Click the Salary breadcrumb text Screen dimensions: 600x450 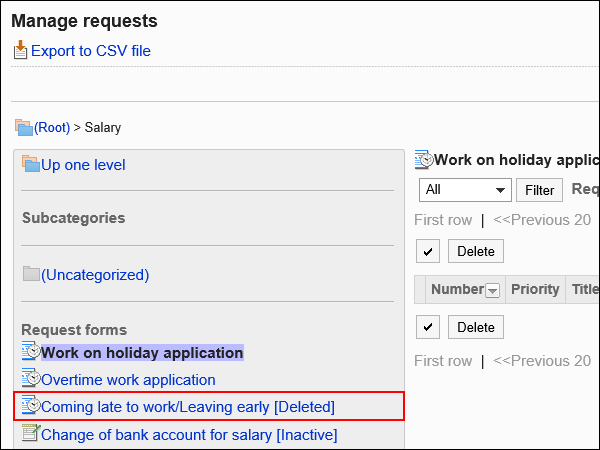click(103, 127)
